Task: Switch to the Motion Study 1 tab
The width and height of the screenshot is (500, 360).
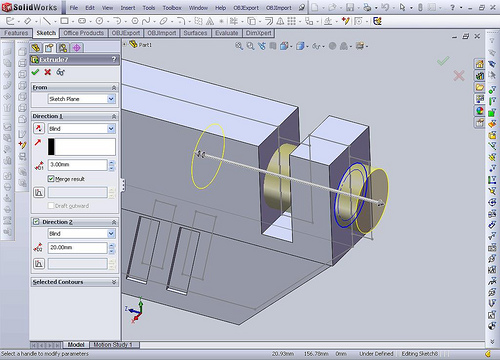Action: click(113, 345)
